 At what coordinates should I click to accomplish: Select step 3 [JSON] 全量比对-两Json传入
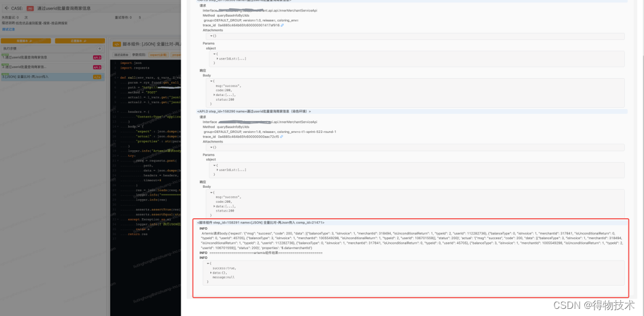click(x=52, y=76)
